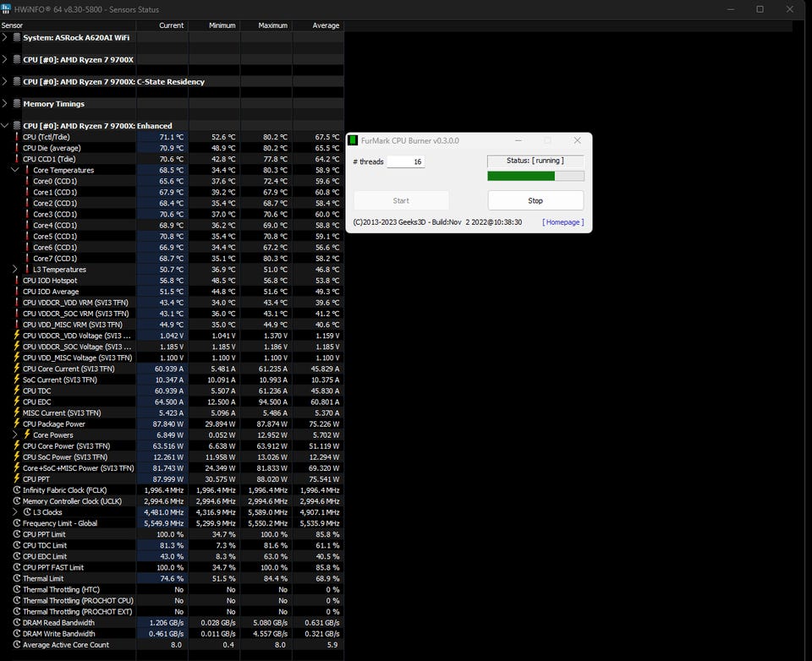
Task: Select the CPU SoC Power (SVI3 TFN) row
Action: 172,456
